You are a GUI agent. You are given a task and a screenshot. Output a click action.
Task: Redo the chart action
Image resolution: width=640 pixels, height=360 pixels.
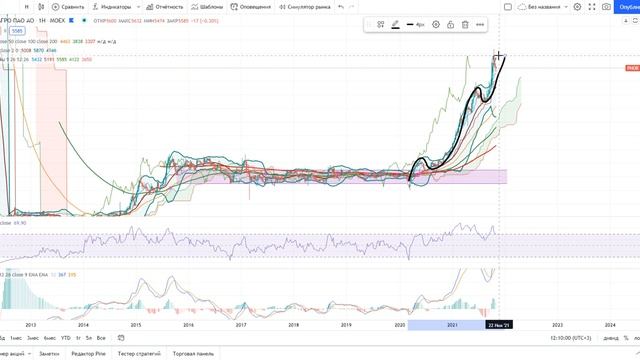pyautogui.click(x=352, y=7)
